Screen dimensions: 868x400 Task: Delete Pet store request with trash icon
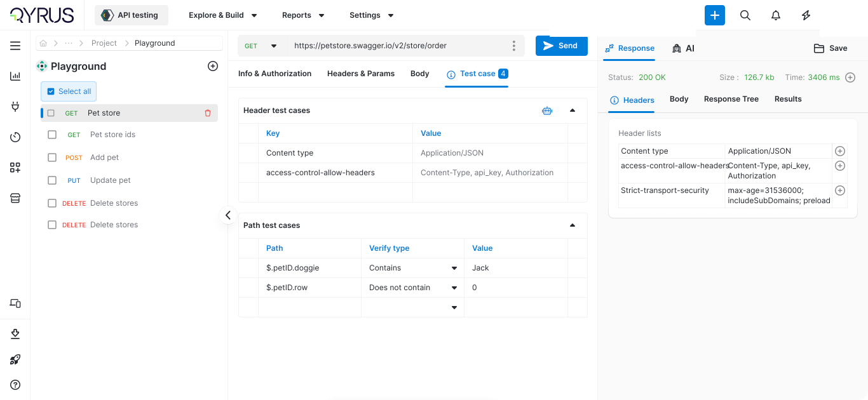click(x=208, y=113)
